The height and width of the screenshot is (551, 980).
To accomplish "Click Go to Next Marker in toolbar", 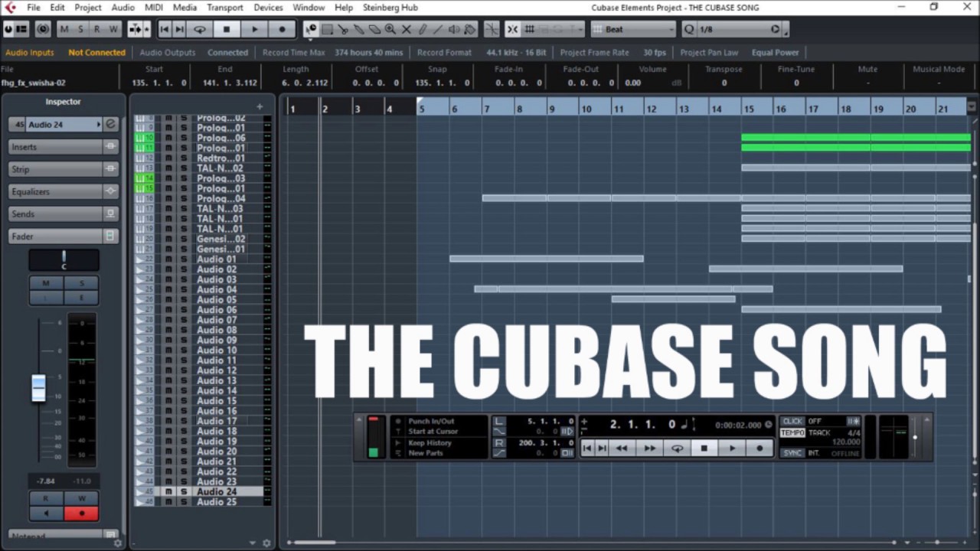I will [180, 29].
